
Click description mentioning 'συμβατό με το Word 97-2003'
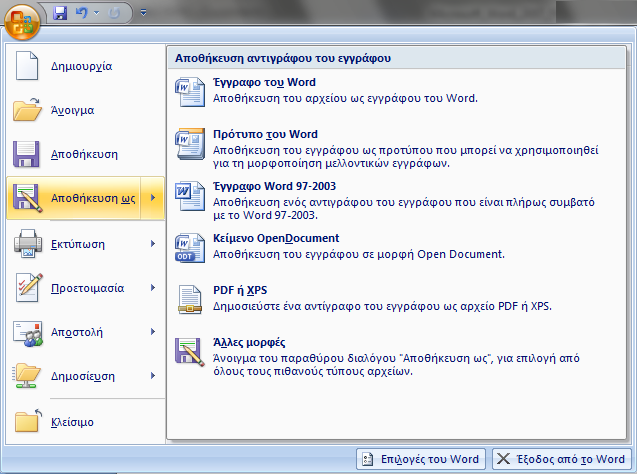coord(404,208)
